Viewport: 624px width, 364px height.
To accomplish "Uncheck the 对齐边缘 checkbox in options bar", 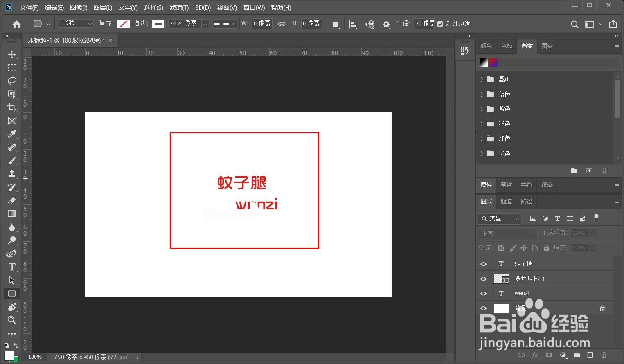I will coord(440,23).
